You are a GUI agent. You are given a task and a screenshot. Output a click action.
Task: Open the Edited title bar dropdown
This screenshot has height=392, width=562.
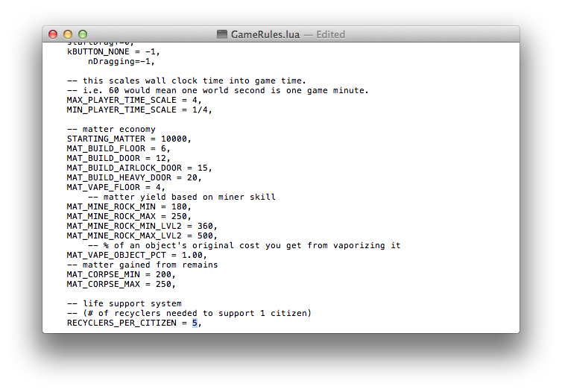click(x=331, y=34)
